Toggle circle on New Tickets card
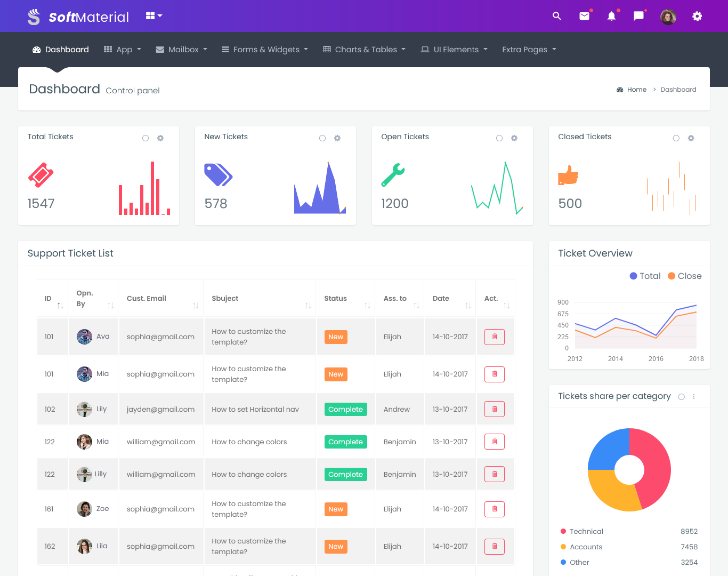Viewport: 728px width, 576px height. tap(322, 138)
